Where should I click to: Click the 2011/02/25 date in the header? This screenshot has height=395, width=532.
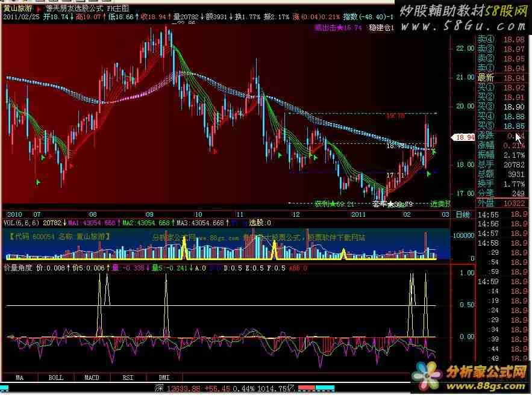(x=22, y=17)
